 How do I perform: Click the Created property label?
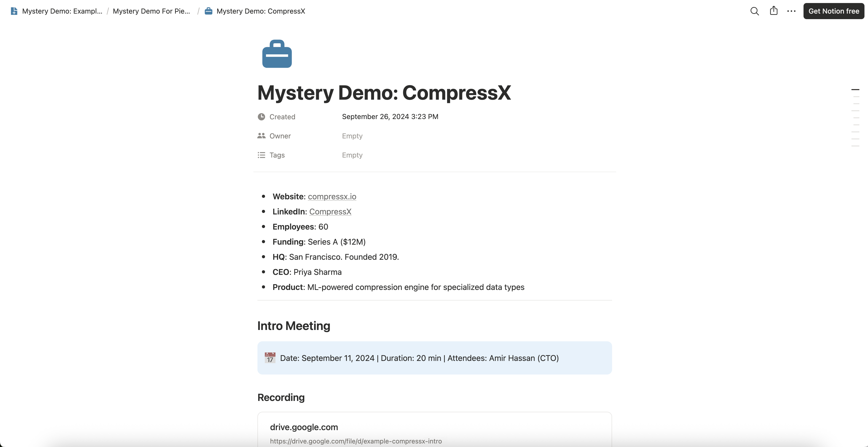[x=282, y=117]
